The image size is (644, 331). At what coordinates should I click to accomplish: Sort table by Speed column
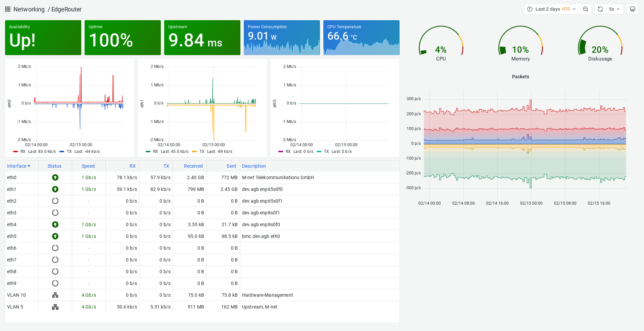pyautogui.click(x=88, y=166)
